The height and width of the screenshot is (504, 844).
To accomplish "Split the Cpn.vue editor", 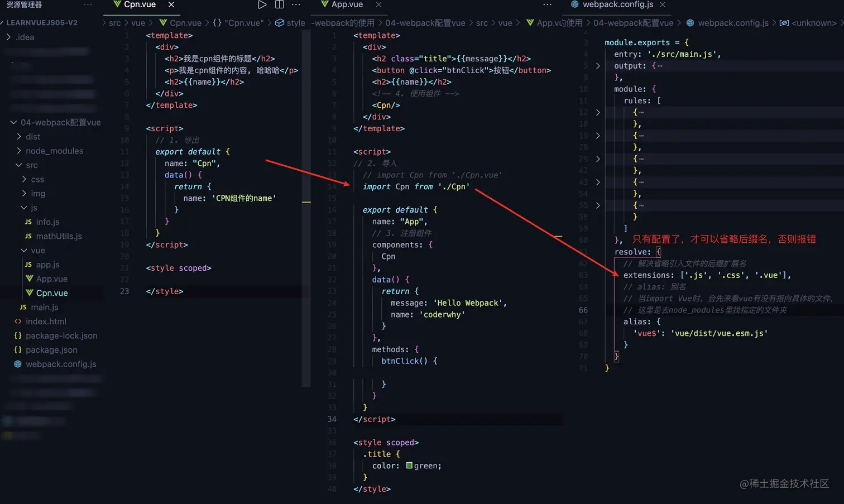I will [x=279, y=4].
